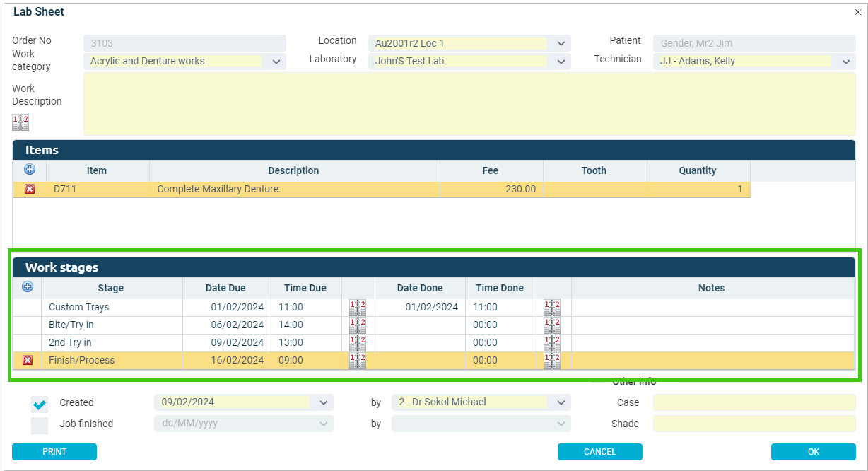Image resolution: width=868 pixels, height=471 pixels.
Task: Open done date calendar for Bite/Try in
Action: [552, 325]
